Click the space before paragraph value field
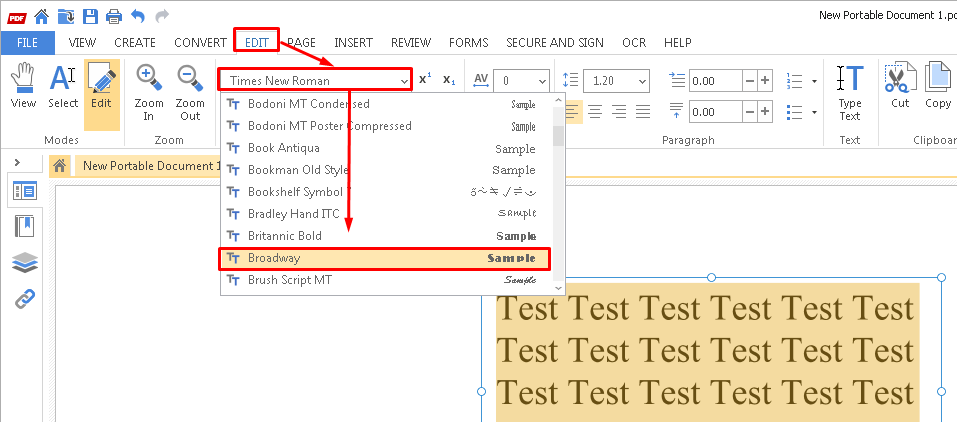 [x=715, y=112]
